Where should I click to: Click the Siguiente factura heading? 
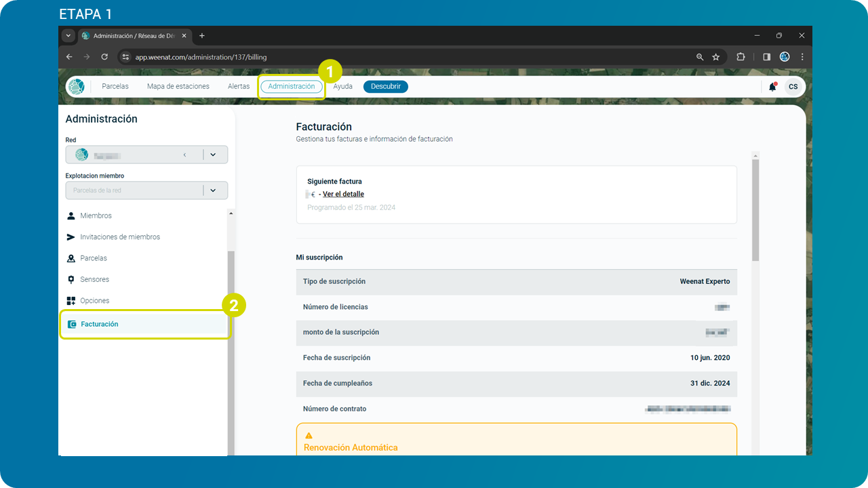coord(334,182)
